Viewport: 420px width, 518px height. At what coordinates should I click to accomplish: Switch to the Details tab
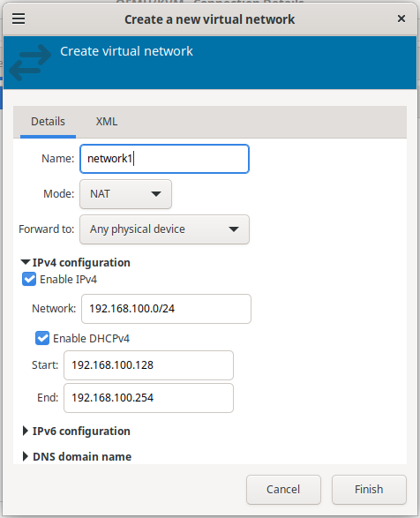[48, 122]
